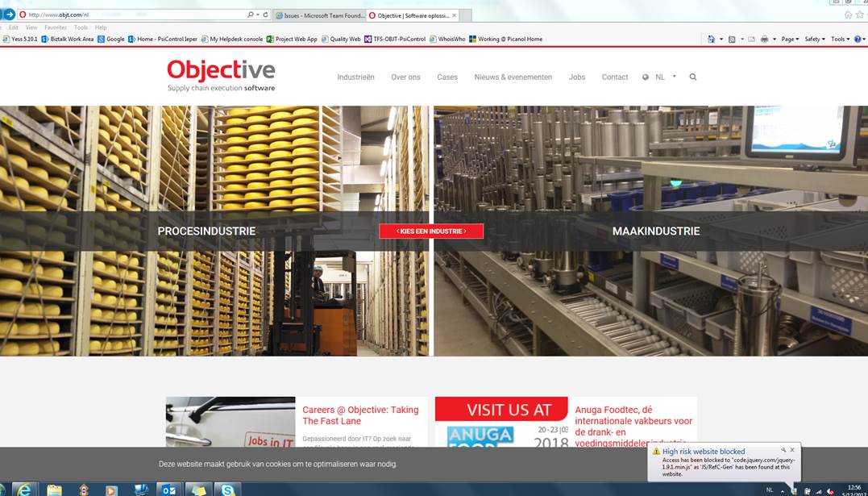This screenshot has width=868, height=496.
Task: Expand the address bar search dropdown arrow
Action: click(x=257, y=15)
